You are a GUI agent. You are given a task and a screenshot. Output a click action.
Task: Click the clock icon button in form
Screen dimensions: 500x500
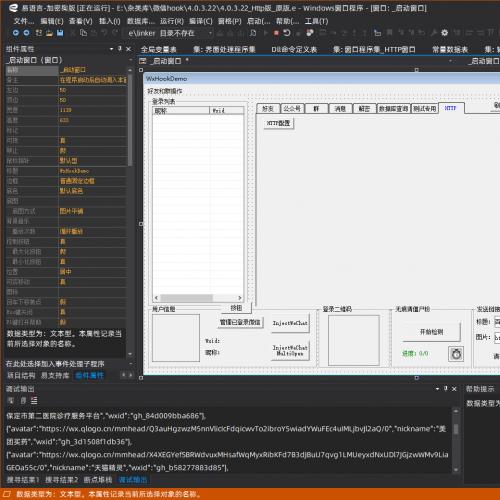pyautogui.click(x=456, y=354)
